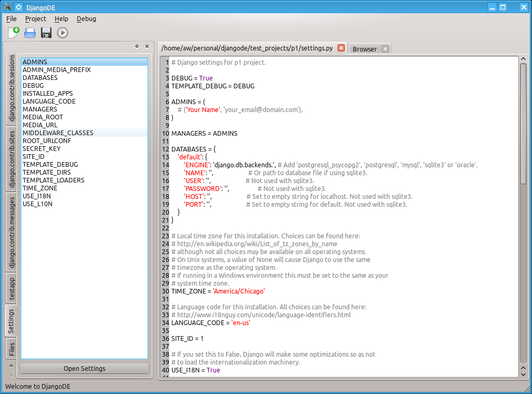532x394 pixels.
Task: Select TIME_ZONE in the settings list
Action: click(84, 188)
